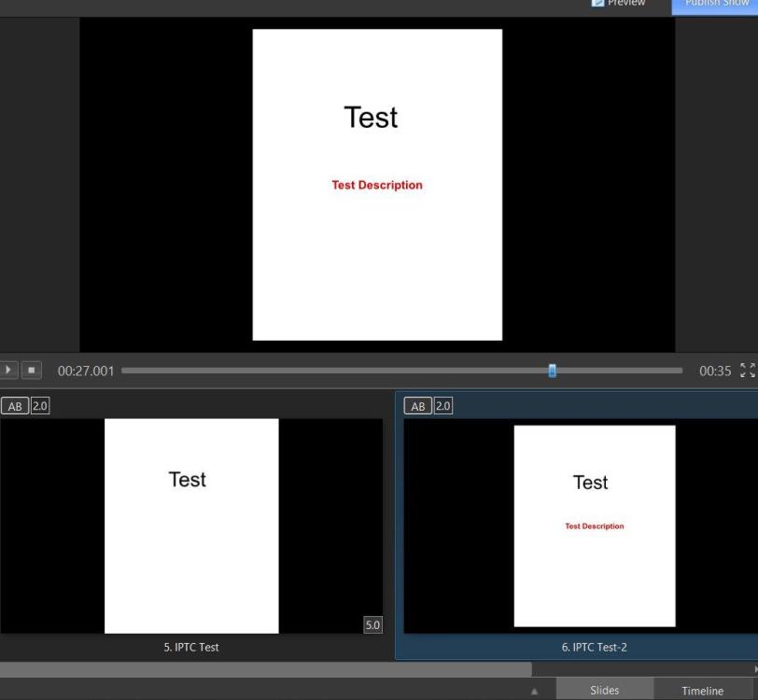Open AB transition icon on slide 5

coord(15,406)
